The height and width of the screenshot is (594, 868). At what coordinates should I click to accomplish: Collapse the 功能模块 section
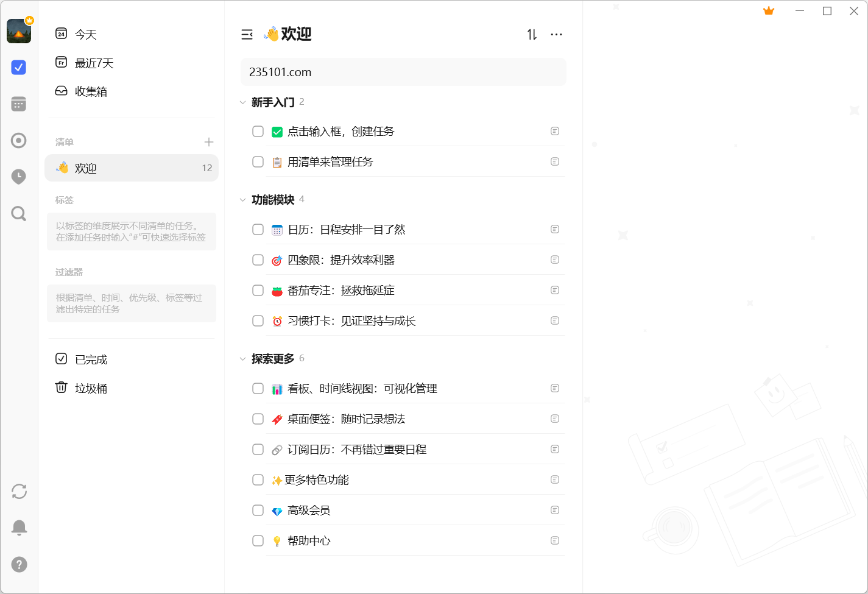pos(243,199)
